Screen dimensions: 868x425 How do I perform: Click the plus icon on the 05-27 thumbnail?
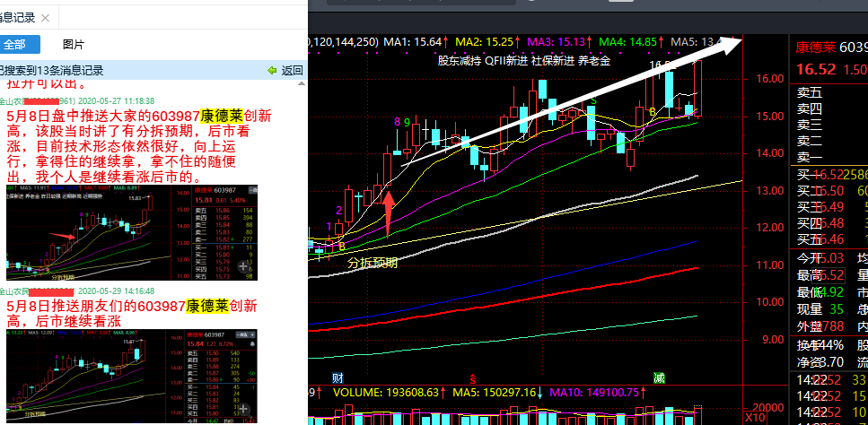pyautogui.click(x=243, y=266)
